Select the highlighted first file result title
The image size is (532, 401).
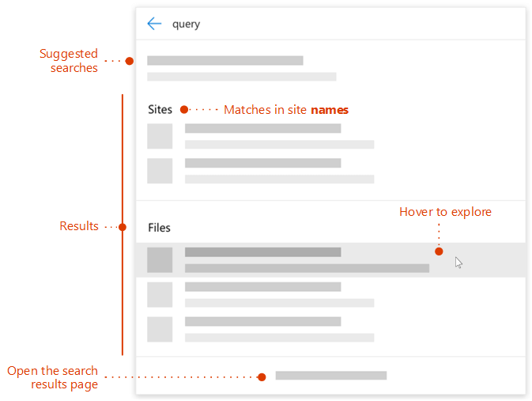pos(262,252)
